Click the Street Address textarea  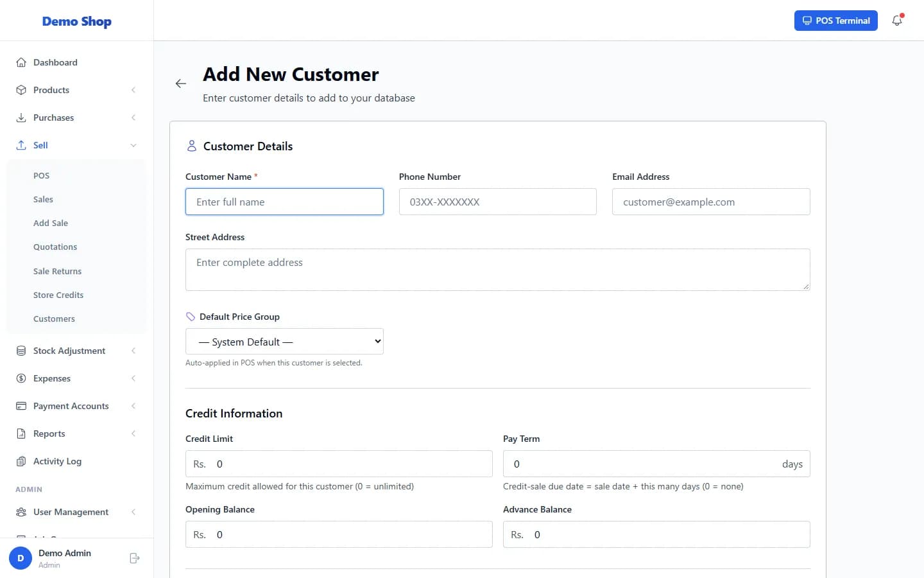tap(498, 270)
